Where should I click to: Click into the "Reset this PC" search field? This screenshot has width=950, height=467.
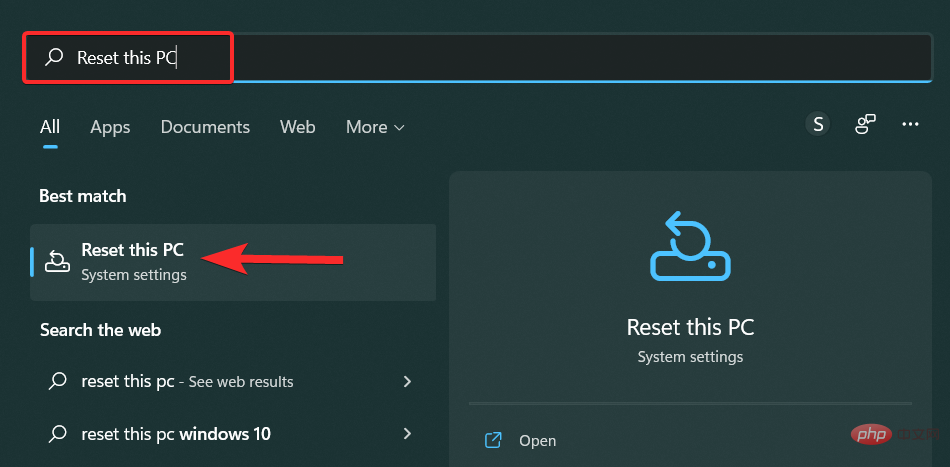pyautogui.click(x=400, y=58)
